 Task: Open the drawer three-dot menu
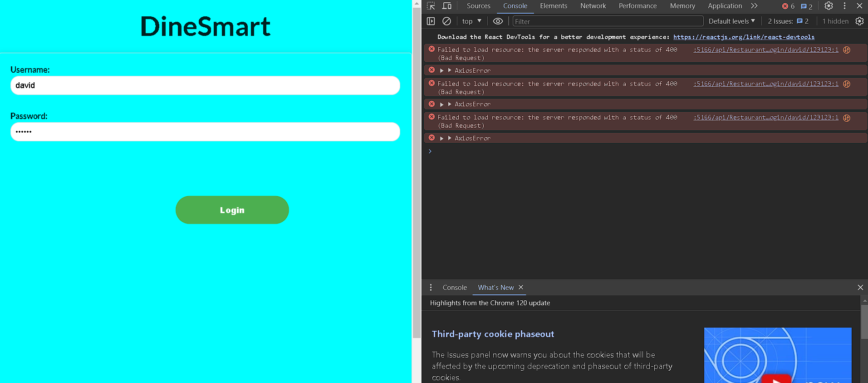click(x=431, y=287)
